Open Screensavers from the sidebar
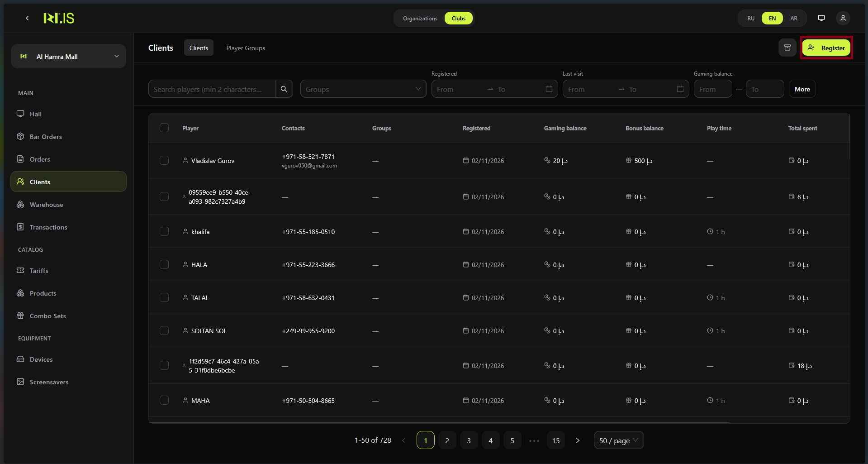 click(x=49, y=382)
